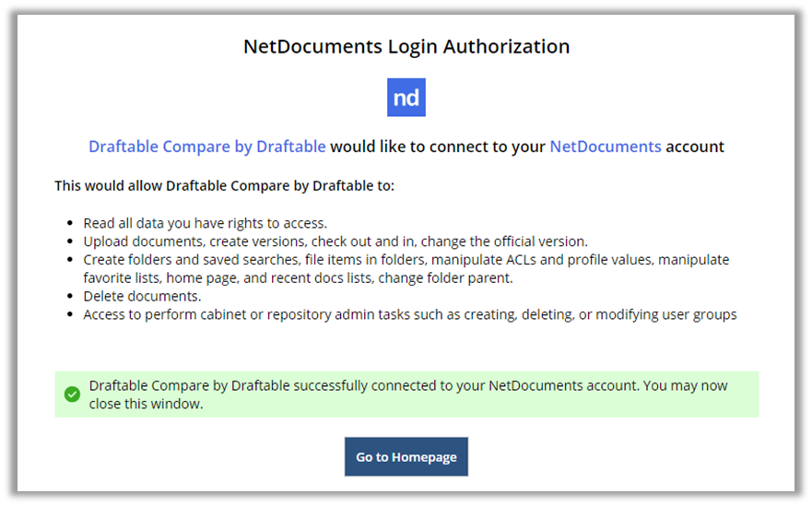This screenshot has height=506, width=812.
Task: Open the blue NetDocuments account link
Action: (x=606, y=147)
